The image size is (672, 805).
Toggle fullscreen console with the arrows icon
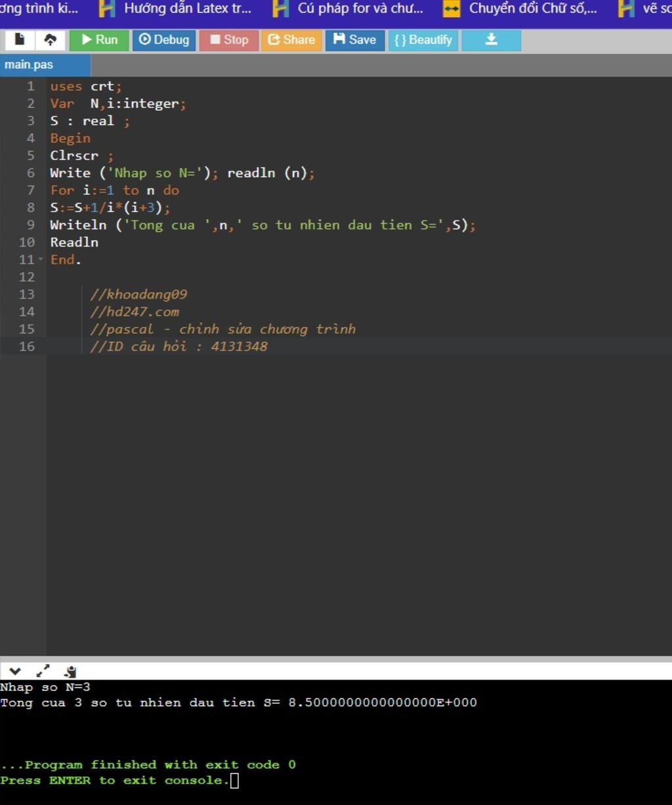click(x=43, y=671)
